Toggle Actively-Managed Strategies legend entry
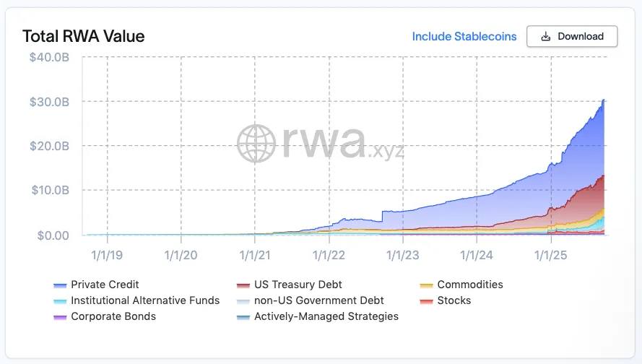The image size is (642, 364). pos(317,316)
